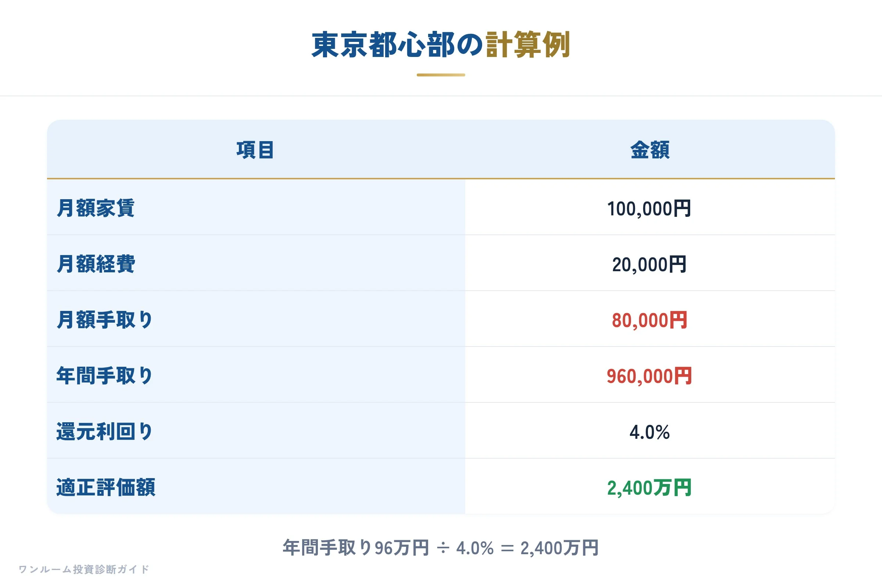Select the 20,000円 amount
Viewport: 882px width, 588px height.
coord(649,264)
